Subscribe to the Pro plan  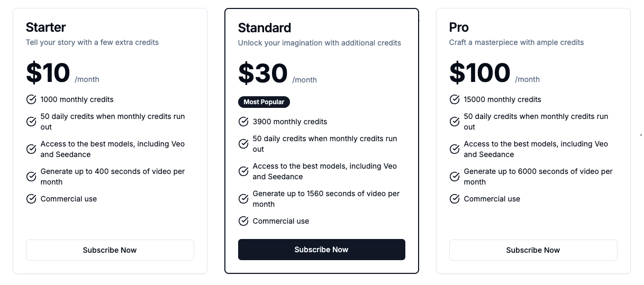[x=533, y=250]
